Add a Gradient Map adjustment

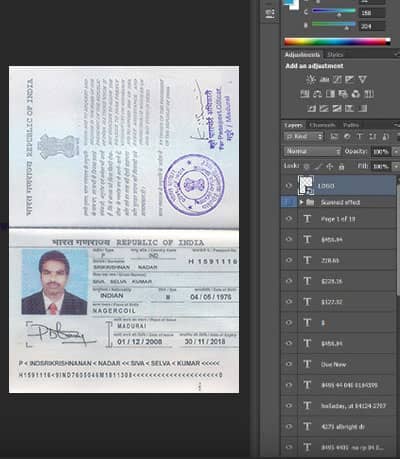click(x=362, y=108)
